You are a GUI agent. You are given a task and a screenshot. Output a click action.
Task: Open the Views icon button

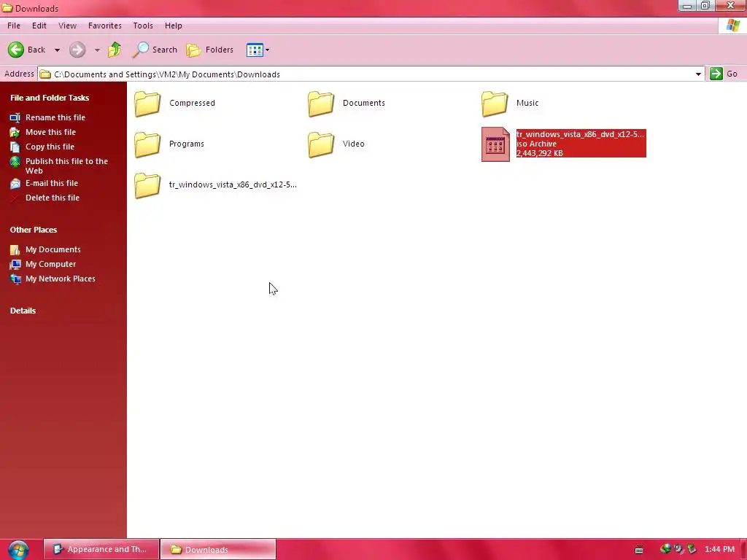255,50
